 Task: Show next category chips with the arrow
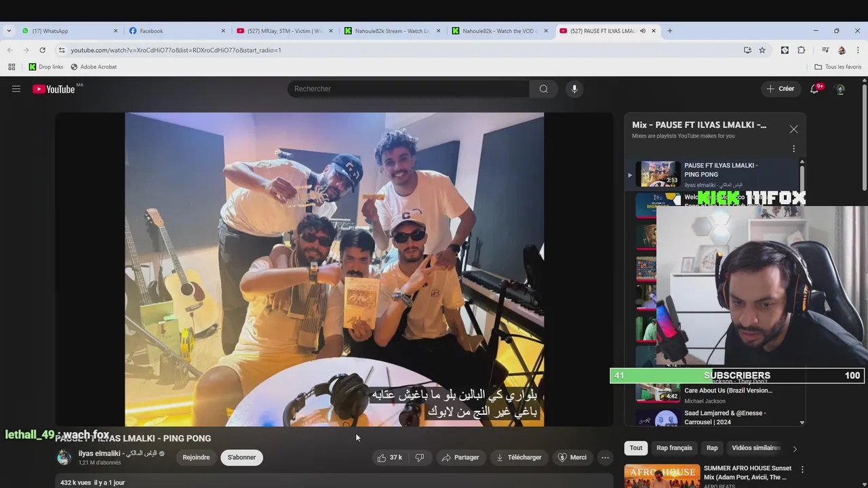[x=795, y=448]
